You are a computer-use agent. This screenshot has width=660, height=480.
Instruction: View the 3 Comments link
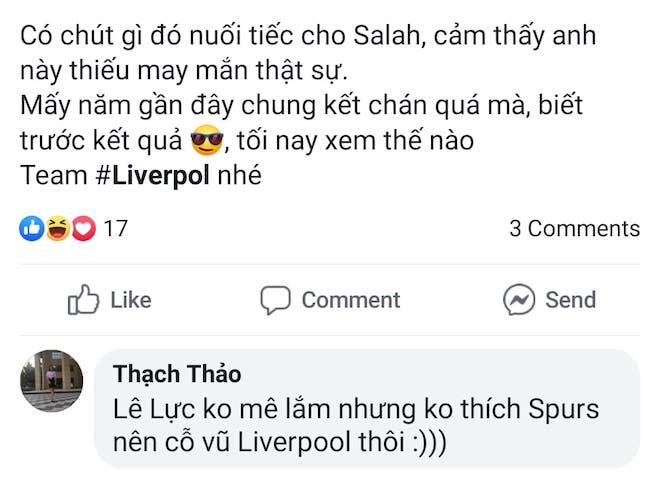point(574,228)
